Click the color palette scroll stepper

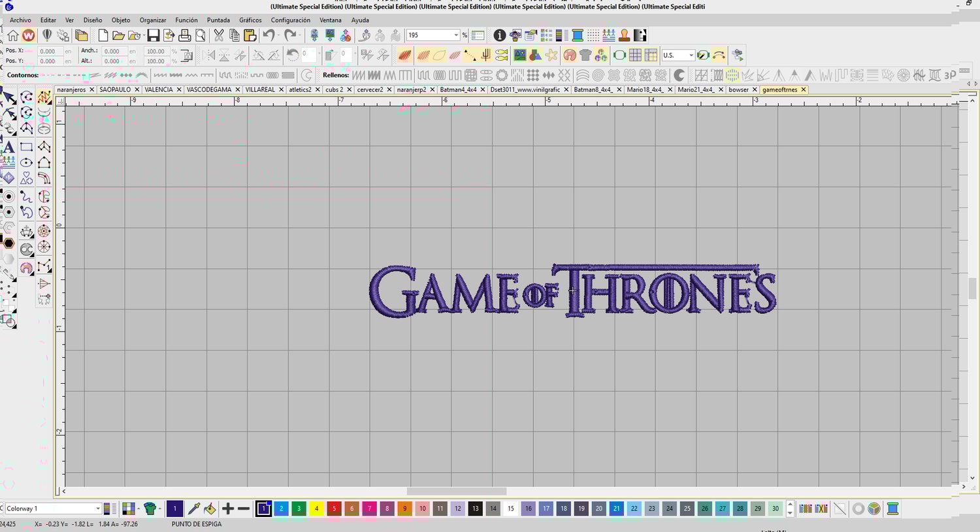(x=790, y=509)
